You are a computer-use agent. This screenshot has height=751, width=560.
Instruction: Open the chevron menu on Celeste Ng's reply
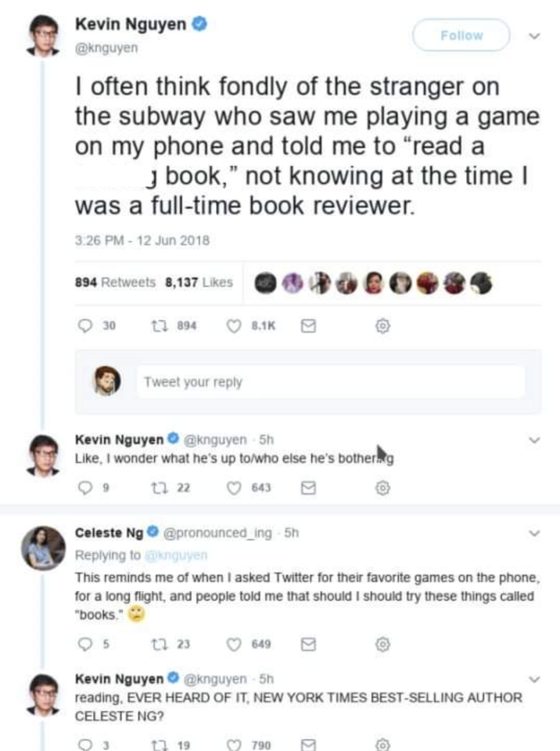(x=535, y=534)
